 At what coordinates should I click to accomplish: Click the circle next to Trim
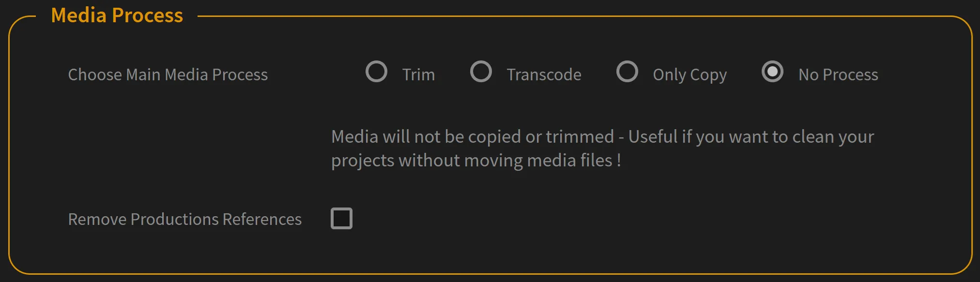pos(377,72)
